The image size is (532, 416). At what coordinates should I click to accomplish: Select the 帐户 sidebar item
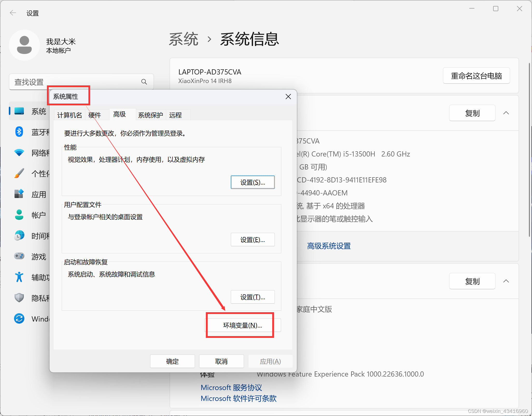pyautogui.click(x=29, y=215)
